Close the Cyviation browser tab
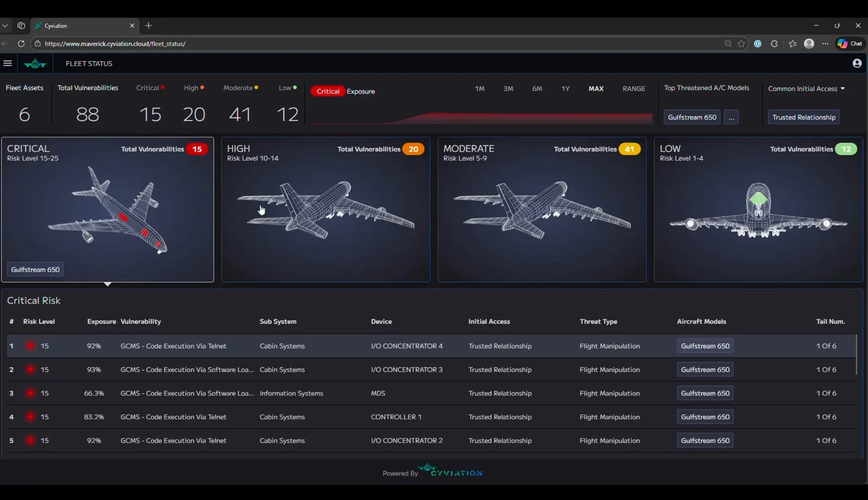The width and height of the screenshot is (868, 500). [132, 26]
